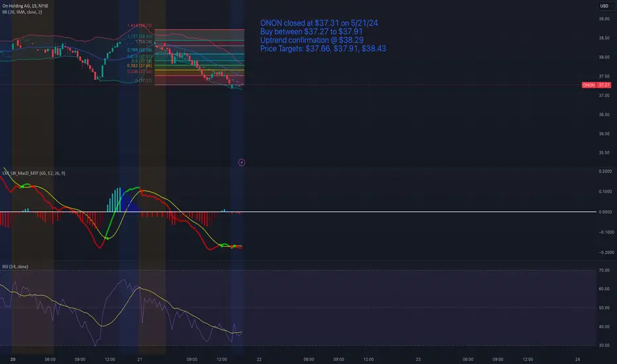Click the 36.00 price axis value

click(x=604, y=134)
